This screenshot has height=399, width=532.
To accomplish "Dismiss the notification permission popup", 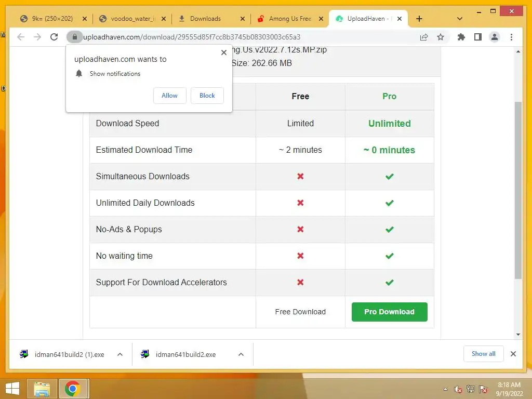I will tap(223, 52).
